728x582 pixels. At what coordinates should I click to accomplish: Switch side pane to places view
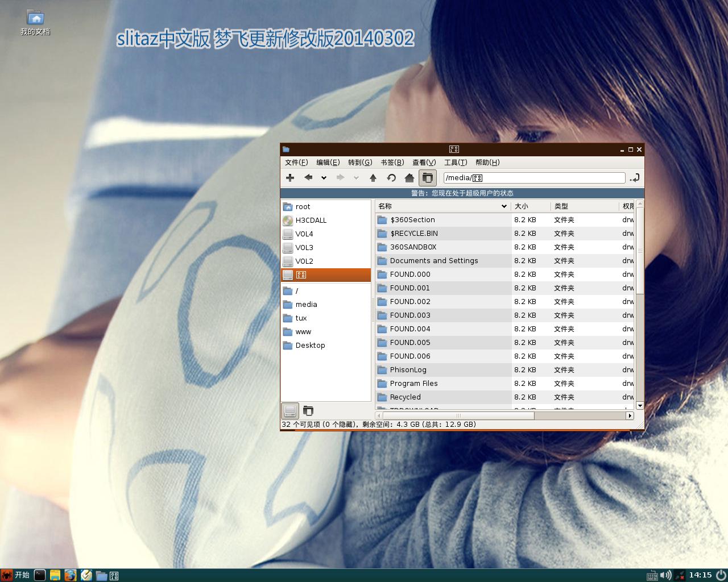[290, 410]
